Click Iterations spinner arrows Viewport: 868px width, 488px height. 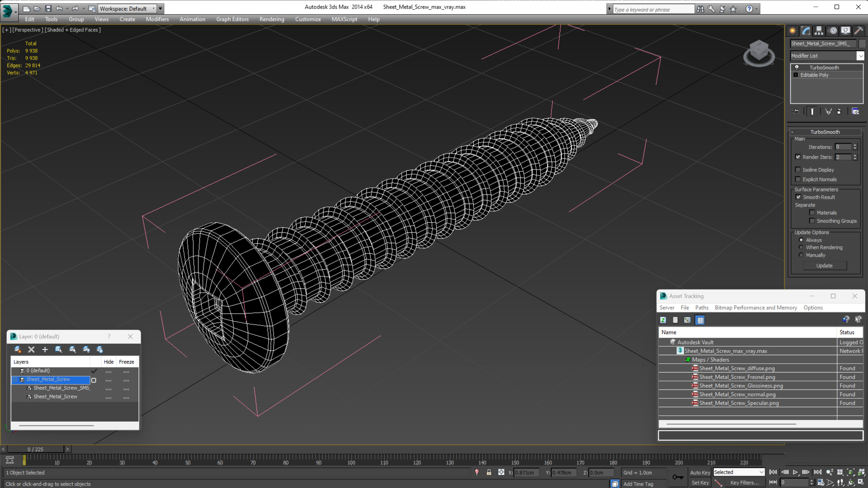pyautogui.click(x=855, y=147)
